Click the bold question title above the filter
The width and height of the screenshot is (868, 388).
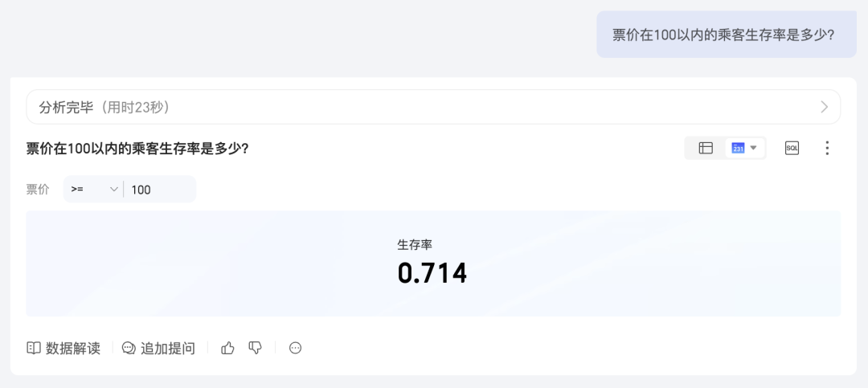pos(137,149)
